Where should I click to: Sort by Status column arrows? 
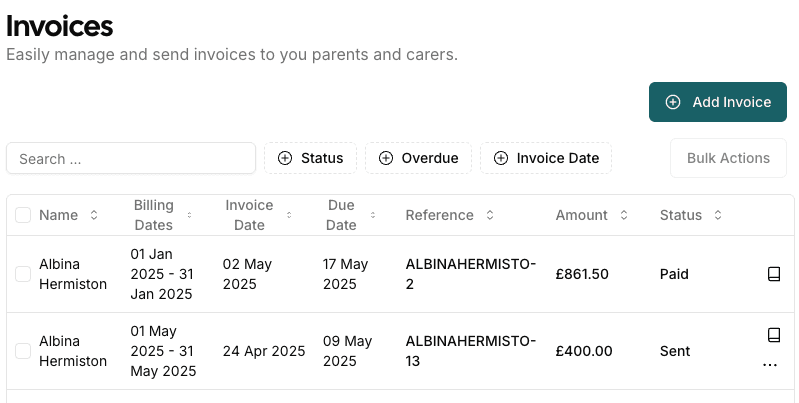718,215
